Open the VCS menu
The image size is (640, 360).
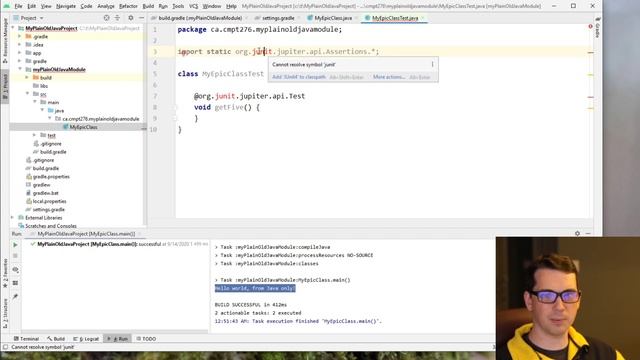(193, 6)
